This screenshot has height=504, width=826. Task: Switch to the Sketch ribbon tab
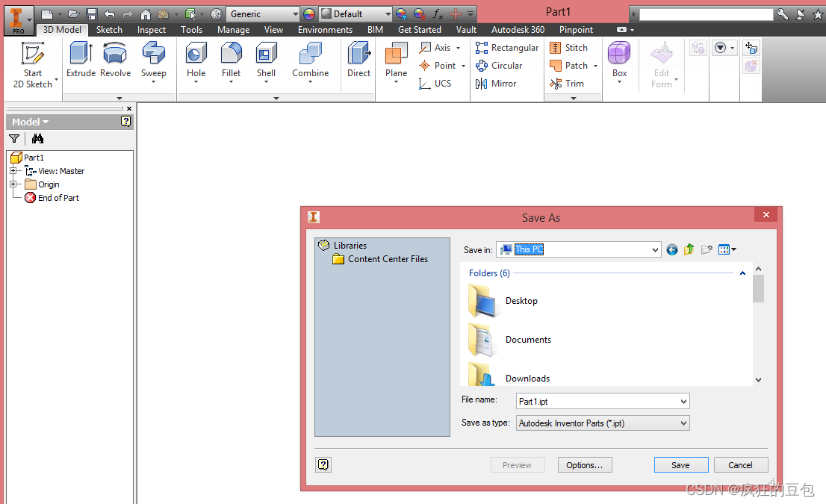pyautogui.click(x=109, y=30)
